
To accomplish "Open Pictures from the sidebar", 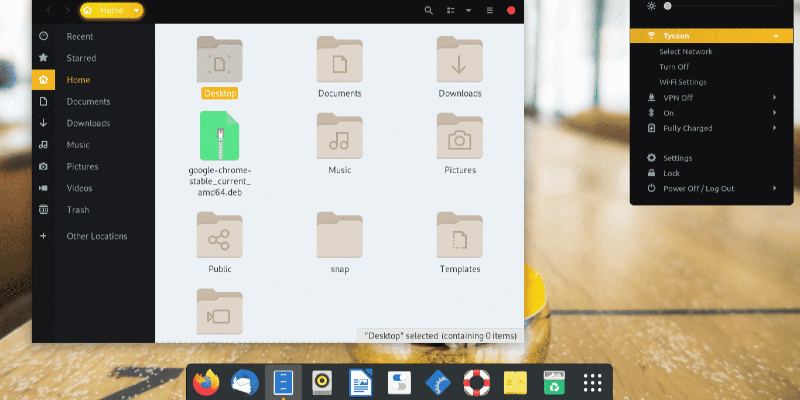I will [93, 166].
